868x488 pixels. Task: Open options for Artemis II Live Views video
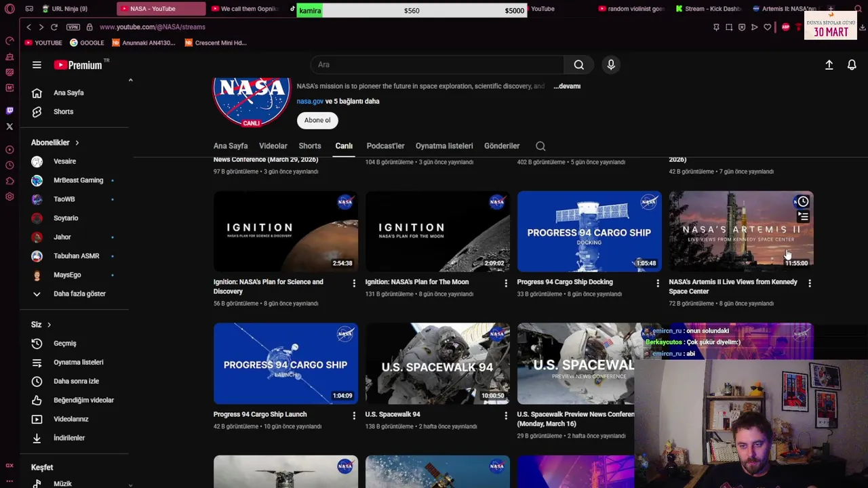click(809, 283)
